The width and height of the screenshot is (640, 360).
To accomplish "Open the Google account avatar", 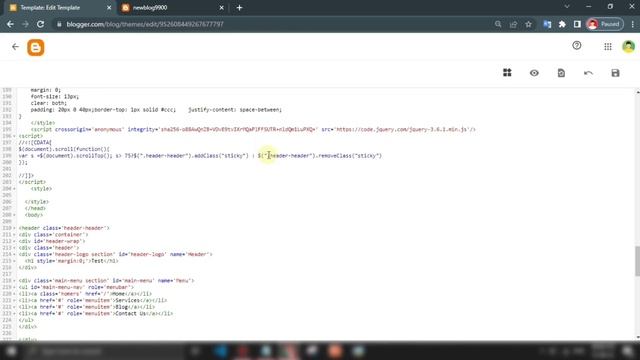I will tap(628, 46).
